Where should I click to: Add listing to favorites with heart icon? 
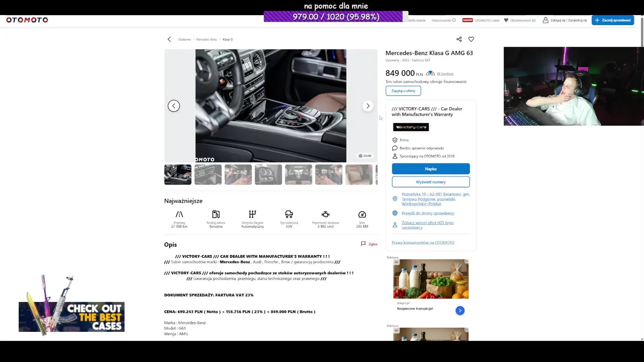[471, 39]
